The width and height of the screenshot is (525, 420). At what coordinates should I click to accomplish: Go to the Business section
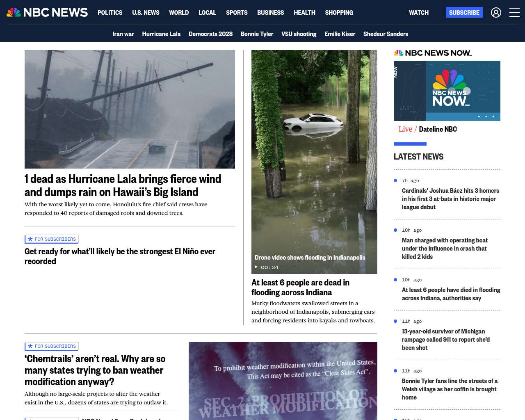270,13
